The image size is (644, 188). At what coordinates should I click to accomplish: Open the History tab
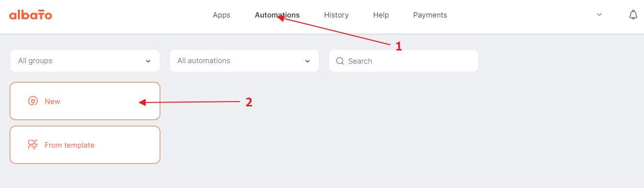coord(337,15)
